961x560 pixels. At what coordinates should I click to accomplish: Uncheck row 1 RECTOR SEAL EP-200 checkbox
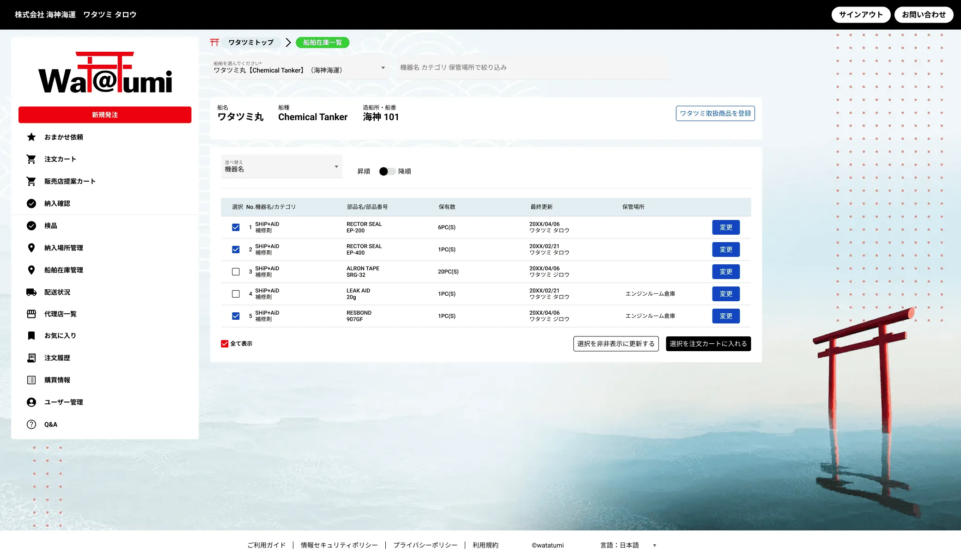[236, 227]
